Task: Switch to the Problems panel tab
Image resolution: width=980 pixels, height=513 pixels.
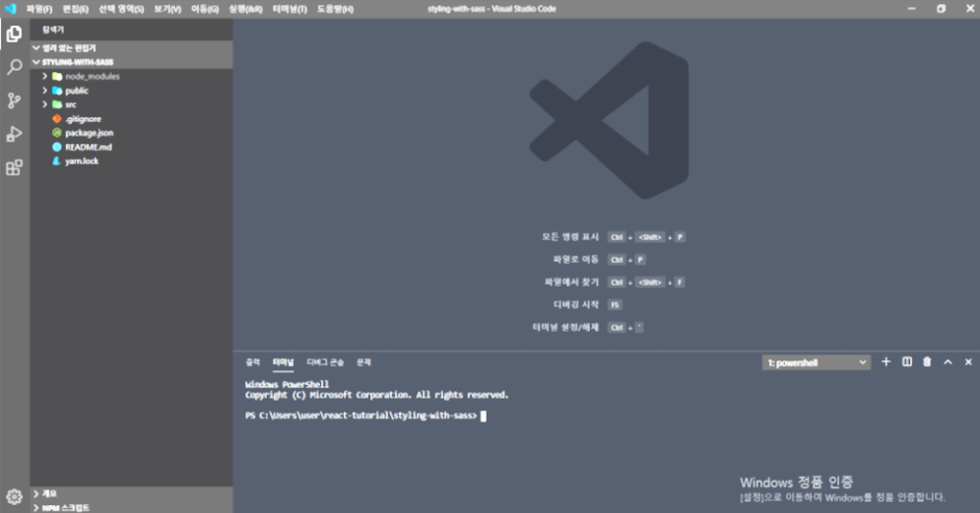Action: coord(363,362)
